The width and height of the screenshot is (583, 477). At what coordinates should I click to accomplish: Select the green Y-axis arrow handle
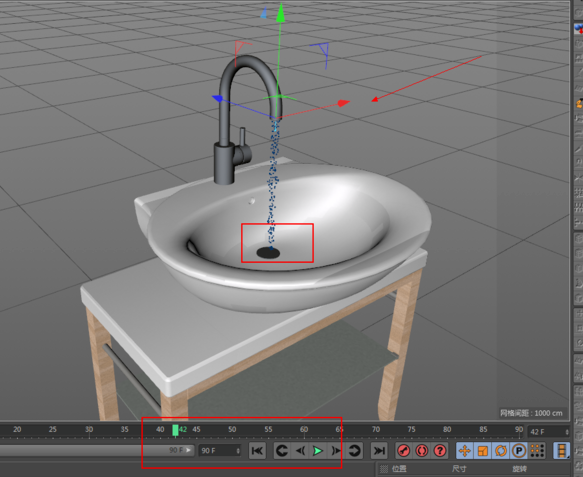[x=281, y=12]
